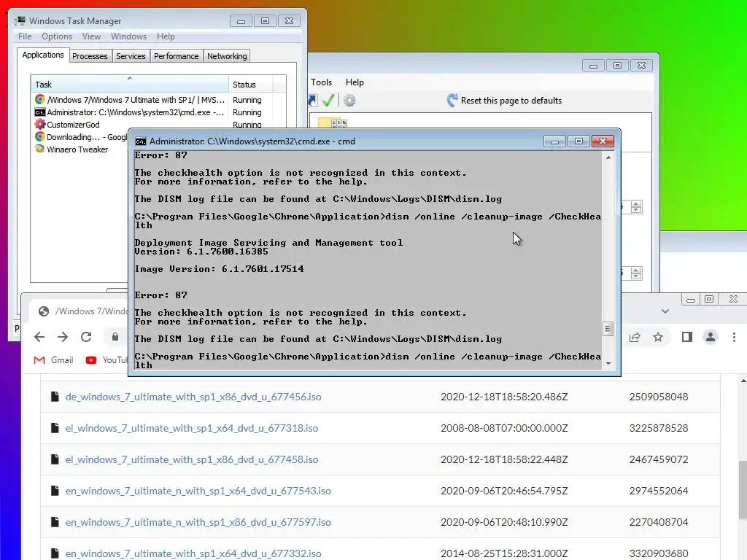The width and height of the screenshot is (747, 560).
Task: Download en_windows_7_ultimate_with_sp1_x64_dvd_u_677332.iso
Action: [193, 553]
